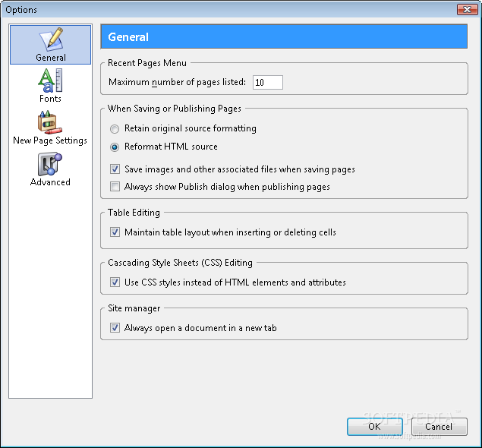
Task: Click the General label in sidebar
Action: coord(51,58)
